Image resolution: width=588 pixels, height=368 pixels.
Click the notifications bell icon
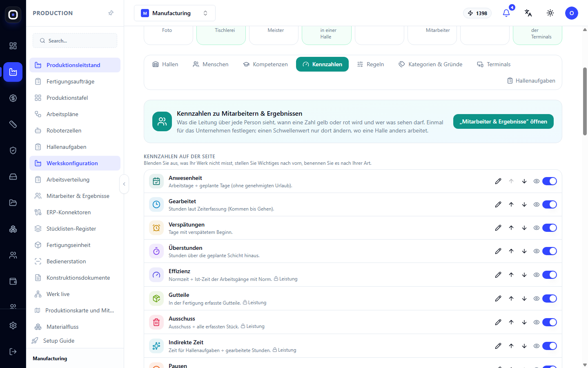[506, 13]
